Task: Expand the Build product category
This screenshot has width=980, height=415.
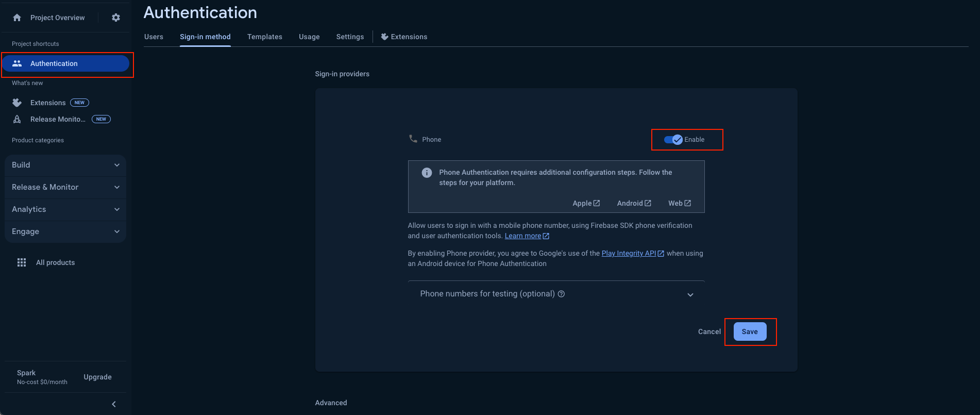Action: pos(65,165)
